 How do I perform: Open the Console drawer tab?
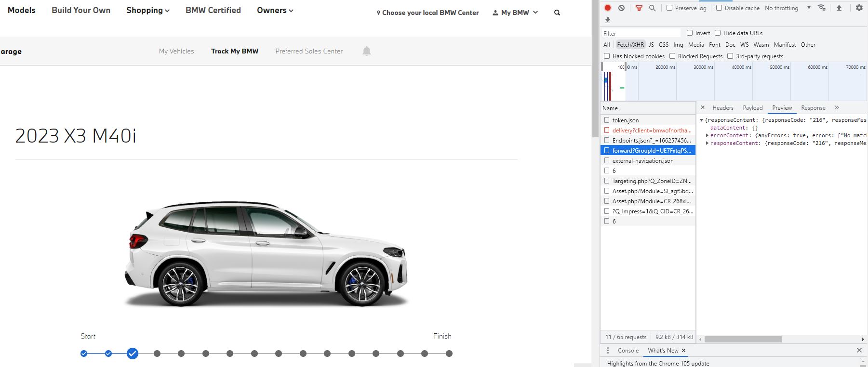(x=628, y=351)
